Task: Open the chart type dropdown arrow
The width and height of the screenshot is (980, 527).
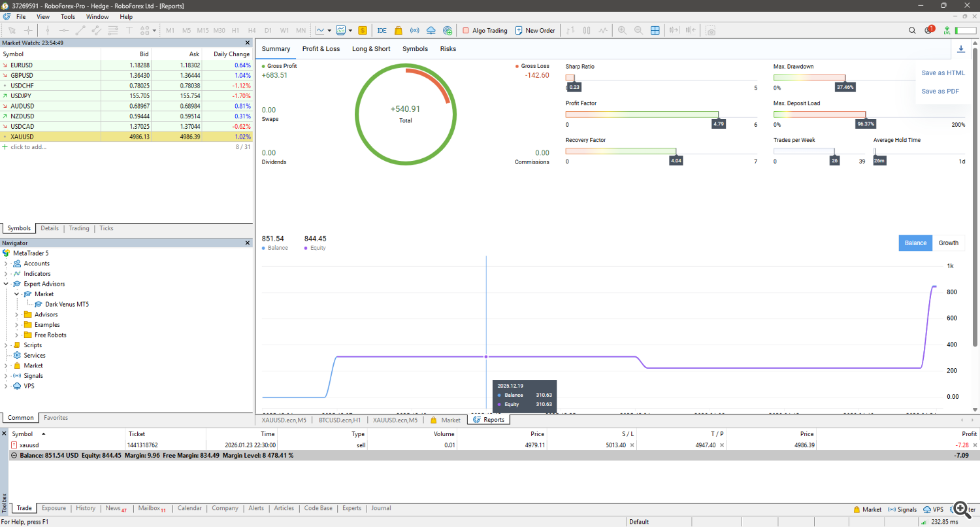Action: 329,30
